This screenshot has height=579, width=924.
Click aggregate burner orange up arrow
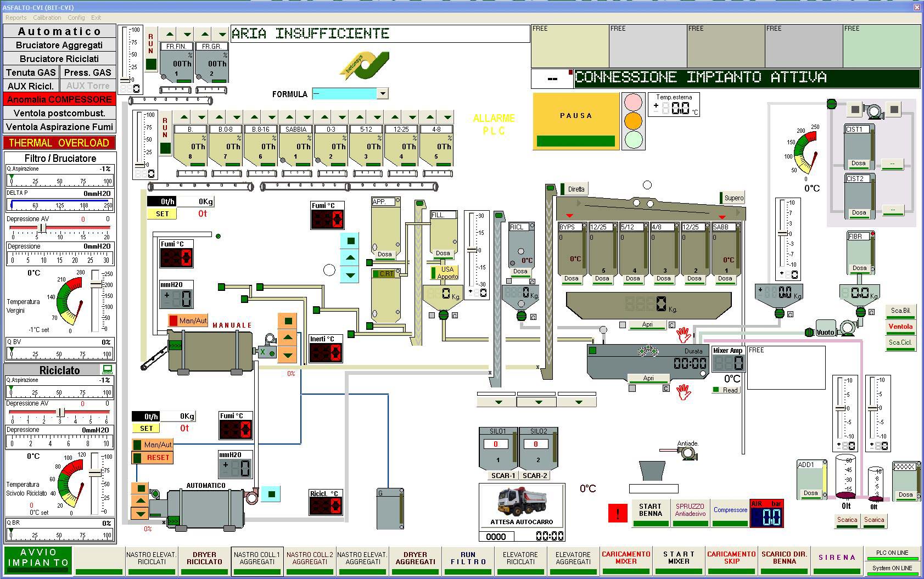coord(288,338)
